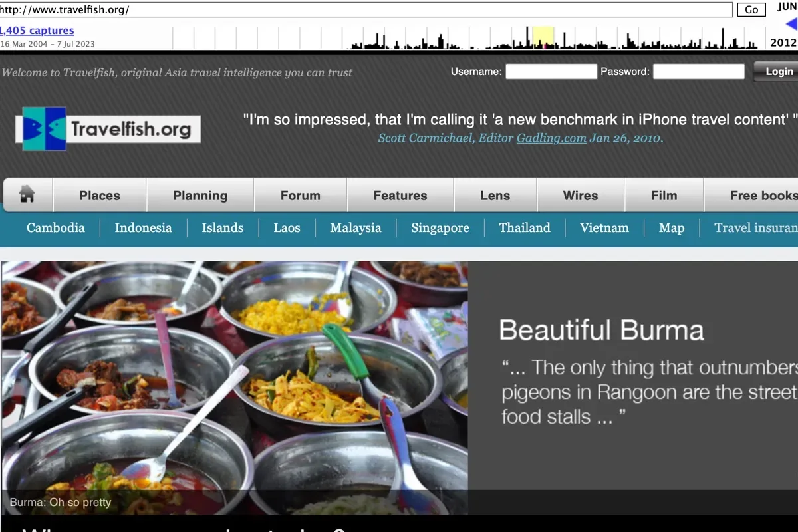
Task: Click the 2012 year label
Action: (784, 43)
